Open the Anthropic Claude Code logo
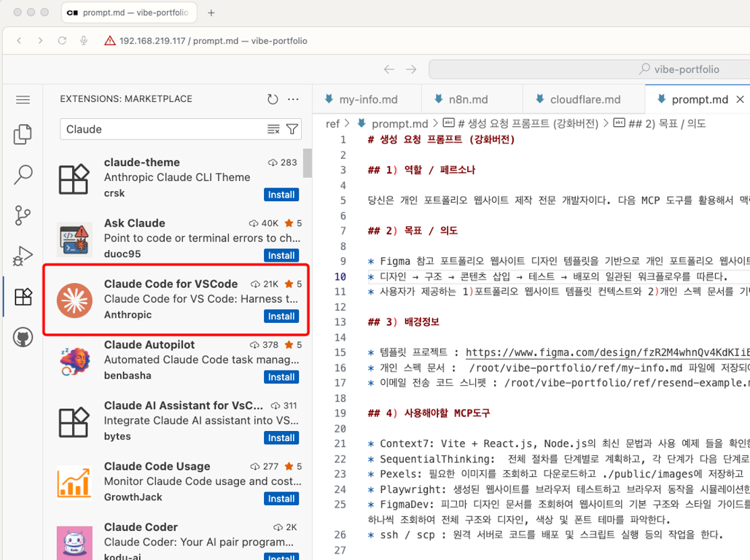Image resolution: width=750 pixels, height=560 pixels. (74, 300)
